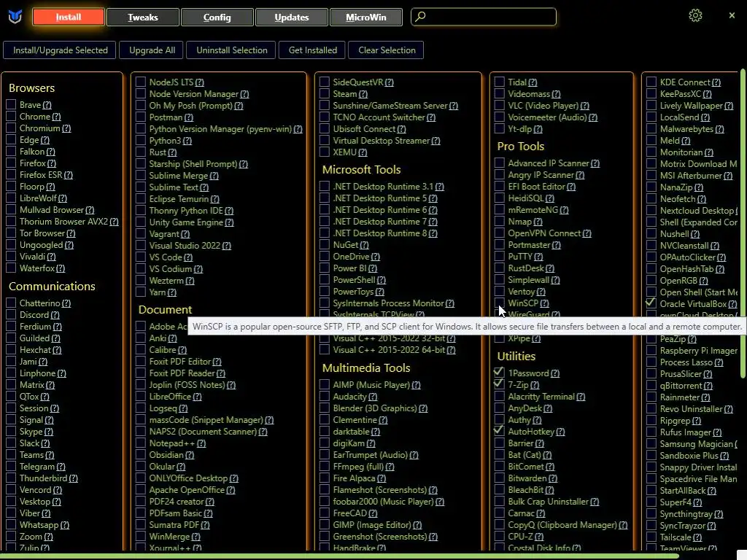Open the (?) info link for PuTTY
The width and height of the screenshot is (747, 560).
tap(538, 257)
